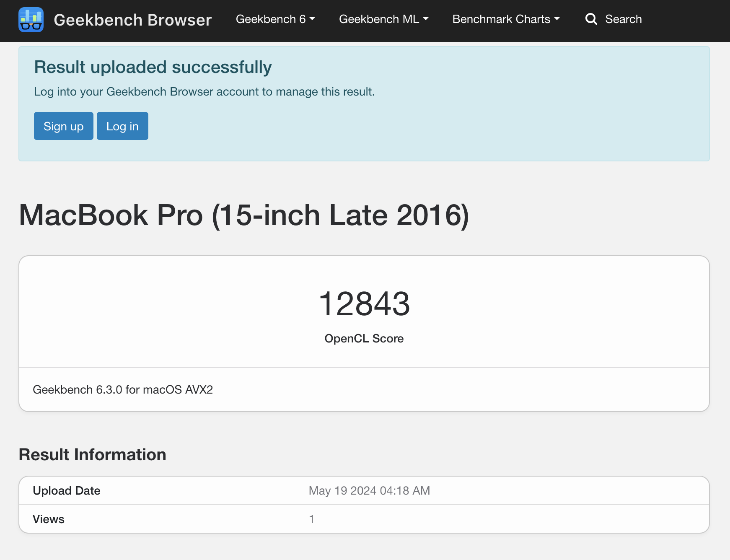Expand the Geekbench ML dropdown
The height and width of the screenshot is (560, 730).
tap(383, 19)
